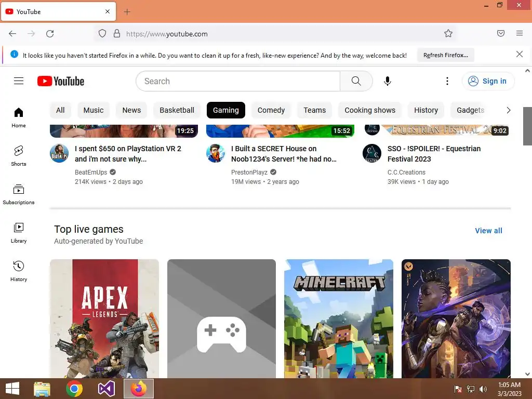The width and height of the screenshot is (532, 399).
Task: Open the Firefox application menu
Action: coord(520,33)
